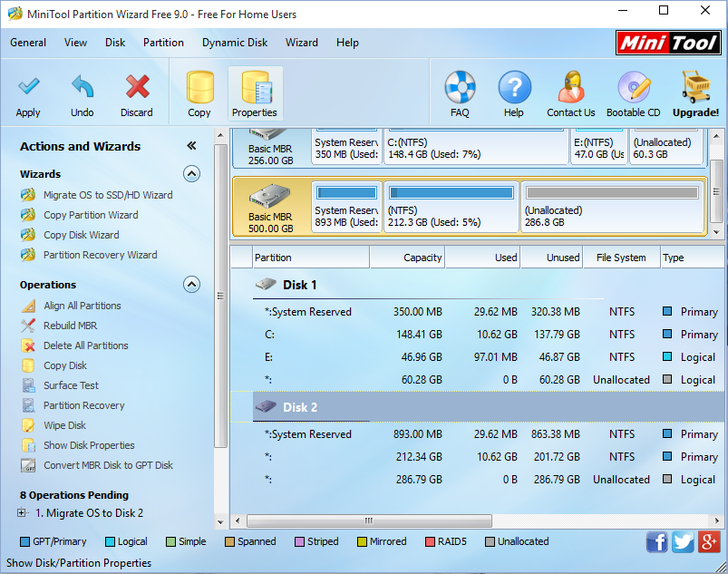Select 286.8 GB unallocated block on disk map
The height and width of the screenshot is (574, 728).
(612, 207)
